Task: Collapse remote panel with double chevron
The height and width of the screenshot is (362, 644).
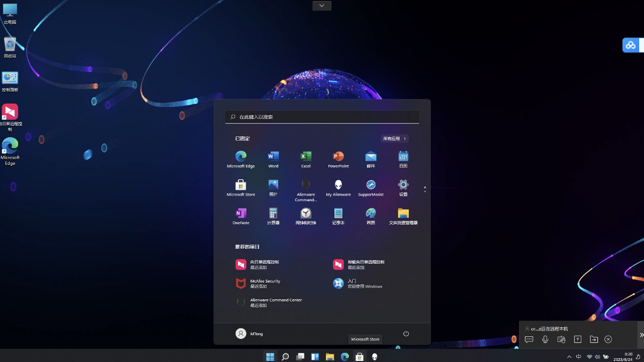Action: (641, 335)
